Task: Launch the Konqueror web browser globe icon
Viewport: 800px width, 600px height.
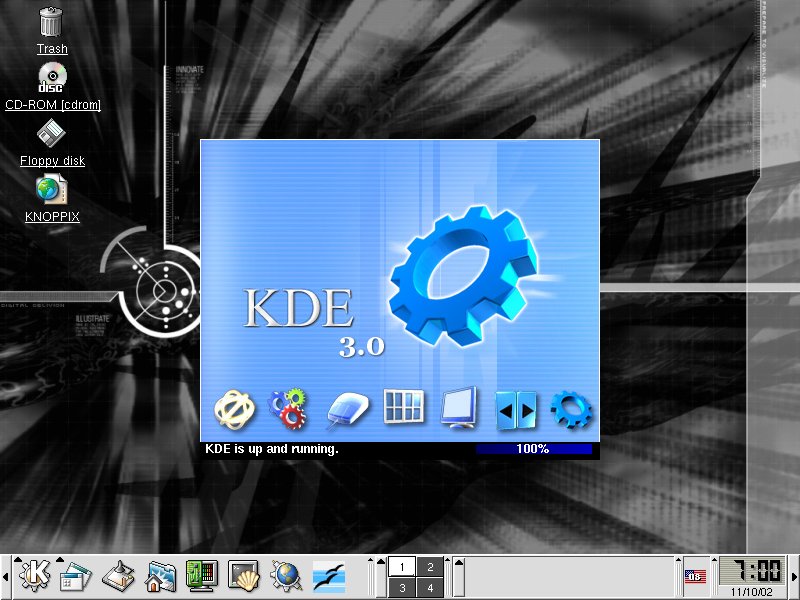Action: click(x=286, y=577)
